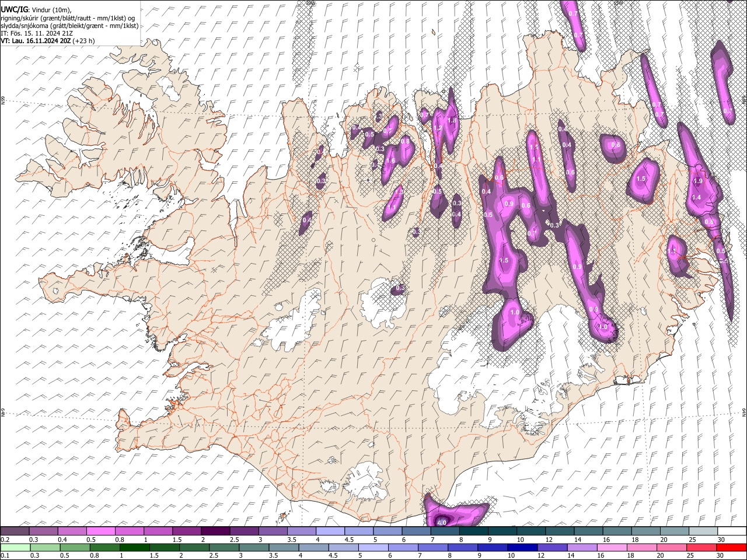
Task: Click the darkest green swatch between 1 and 1.5
Action: 134,547
